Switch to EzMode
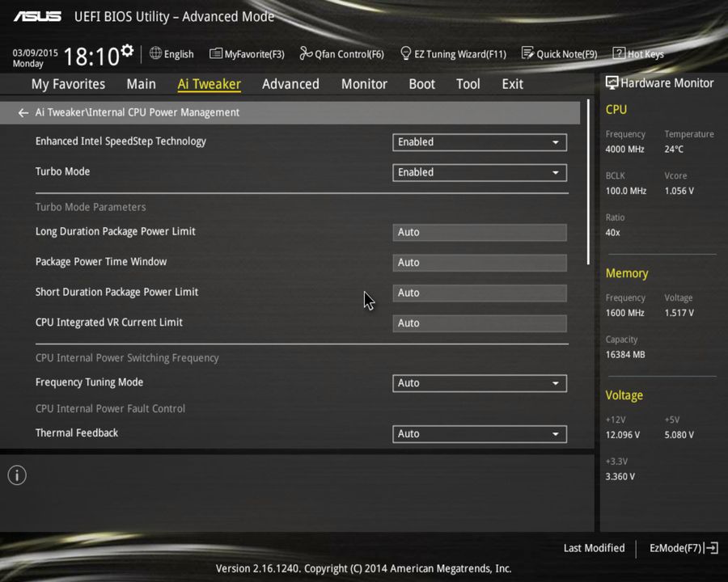 click(682, 548)
